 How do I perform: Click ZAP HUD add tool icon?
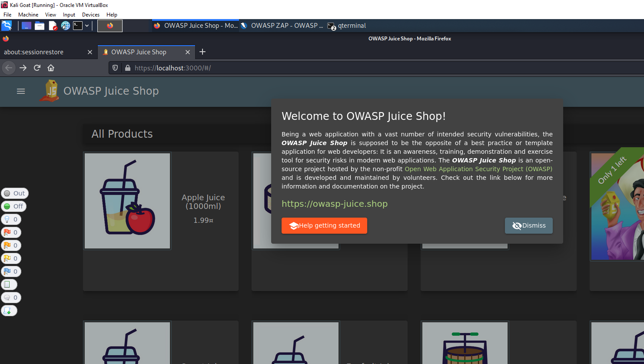click(x=9, y=311)
